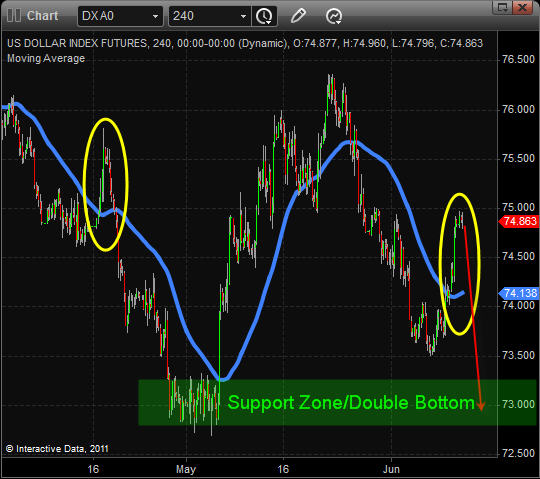Open the small arrow under the clock icon

click(x=268, y=22)
